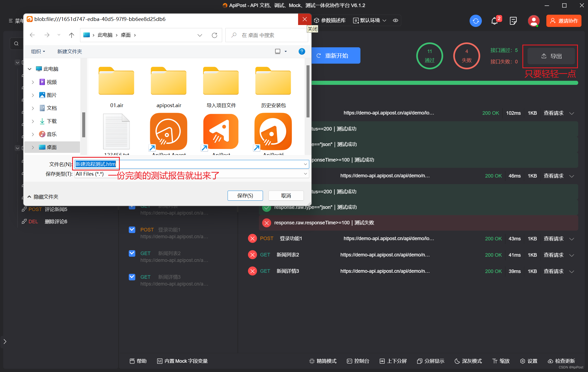Expand the 下载 tree node

click(33, 121)
